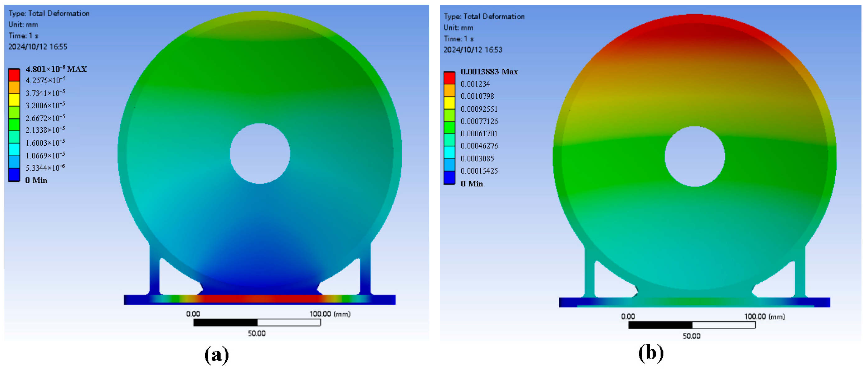This screenshot has width=868, height=371.
Task: Click the cyan swatch in right legend
Action: click(449, 152)
